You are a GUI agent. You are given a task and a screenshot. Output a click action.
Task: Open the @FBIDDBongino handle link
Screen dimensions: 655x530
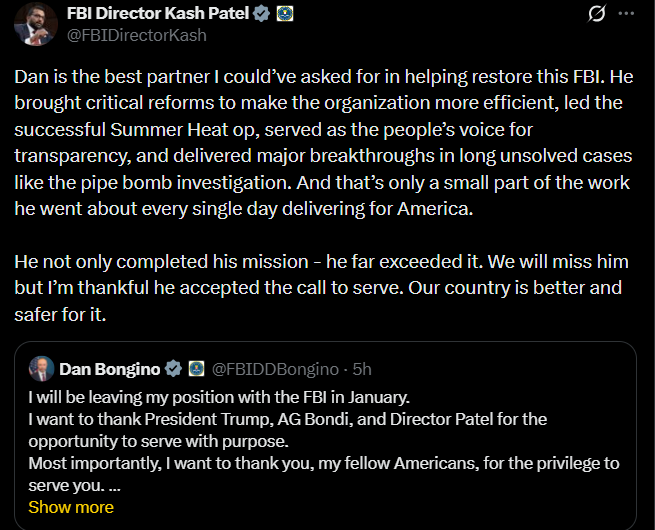[275, 369]
